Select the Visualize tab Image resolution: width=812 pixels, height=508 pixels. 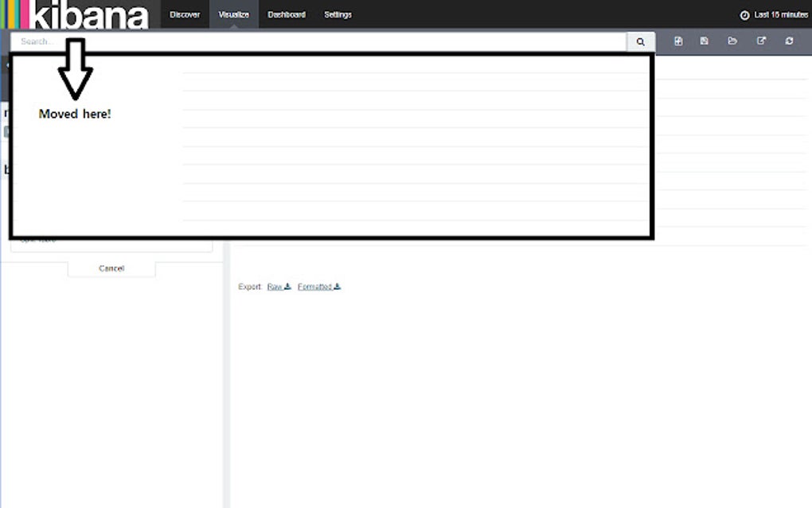[x=234, y=14]
